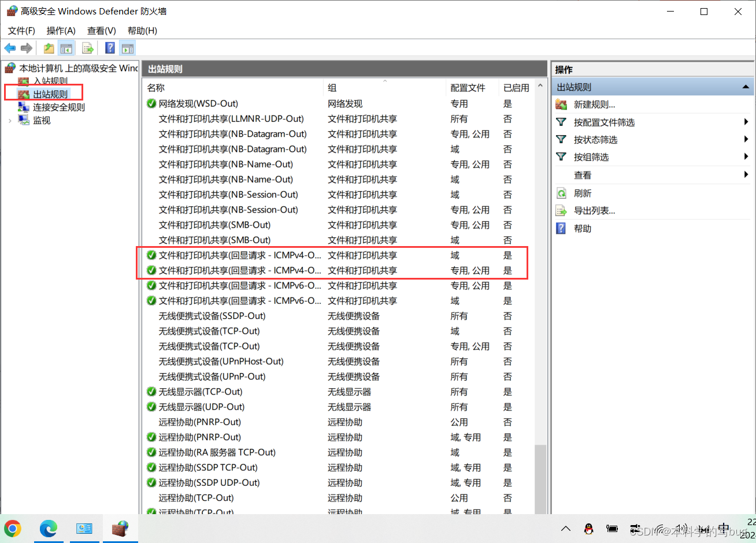Viewport: 756px width, 543px height.
Task: Sort by the 已启用 column header
Action: pyautogui.click(x=517, y=88)
